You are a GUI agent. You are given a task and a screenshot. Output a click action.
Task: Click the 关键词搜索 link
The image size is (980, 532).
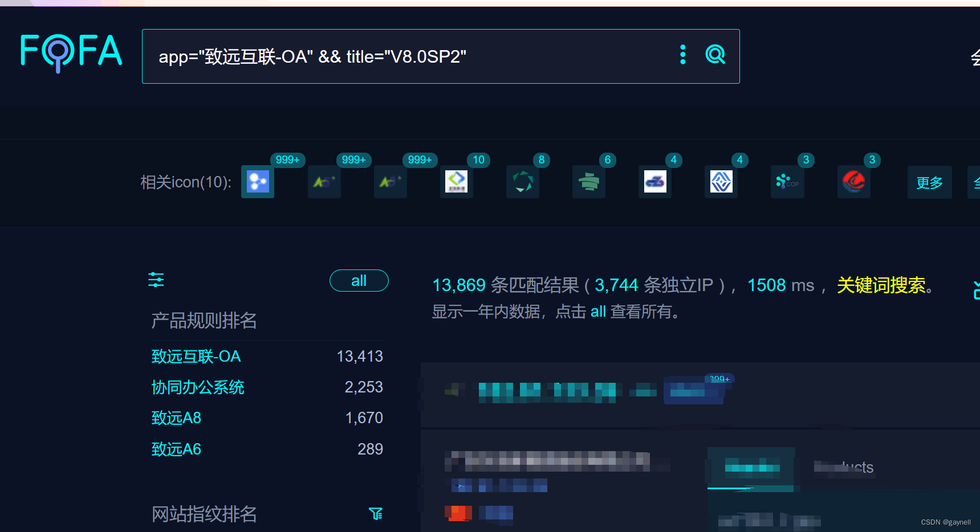[x=881, y=285]
